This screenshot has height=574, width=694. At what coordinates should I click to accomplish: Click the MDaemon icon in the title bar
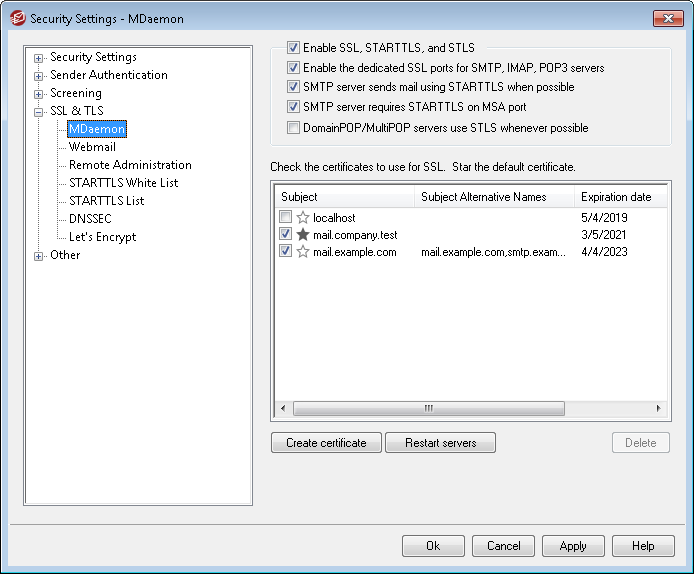pos(15,19)
